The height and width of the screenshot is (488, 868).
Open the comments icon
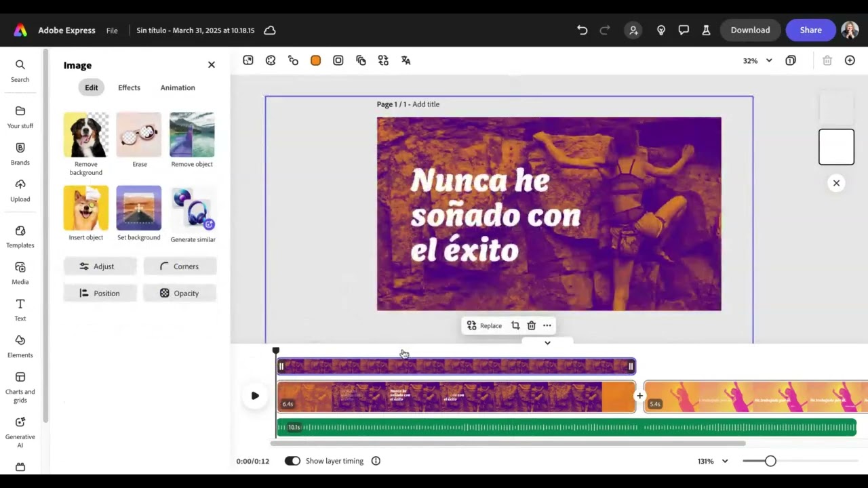(x=684, y=30)
